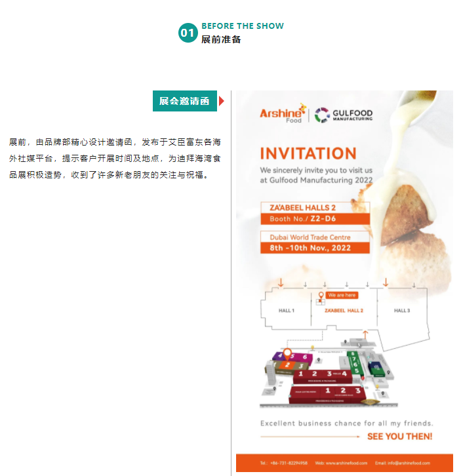Click the orange arrow above Hall 1
This screenshot has height=476, width=461.
pos(281,283)
